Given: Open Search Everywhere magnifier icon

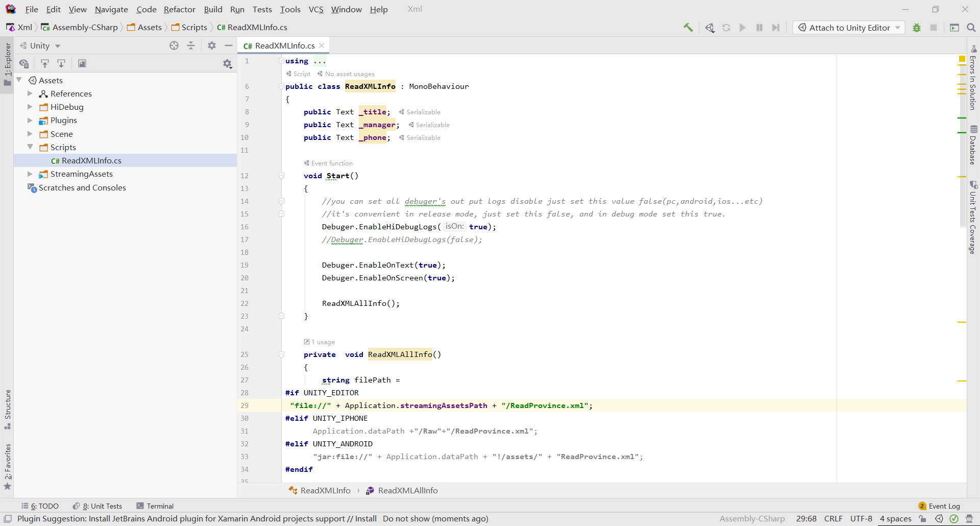Looking at the screenshot, I should [x=971, y=28].
